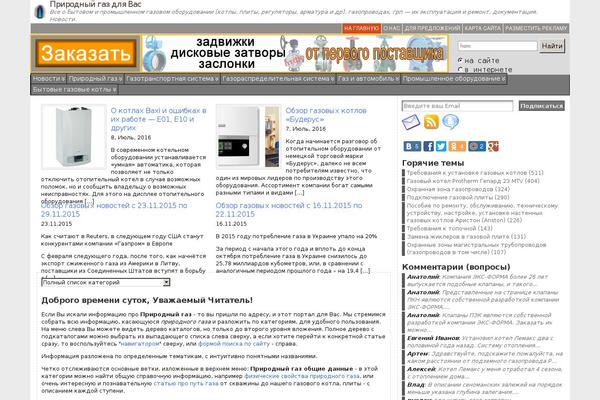Expand the Промышленное оборудование menu

click(454, 78)
